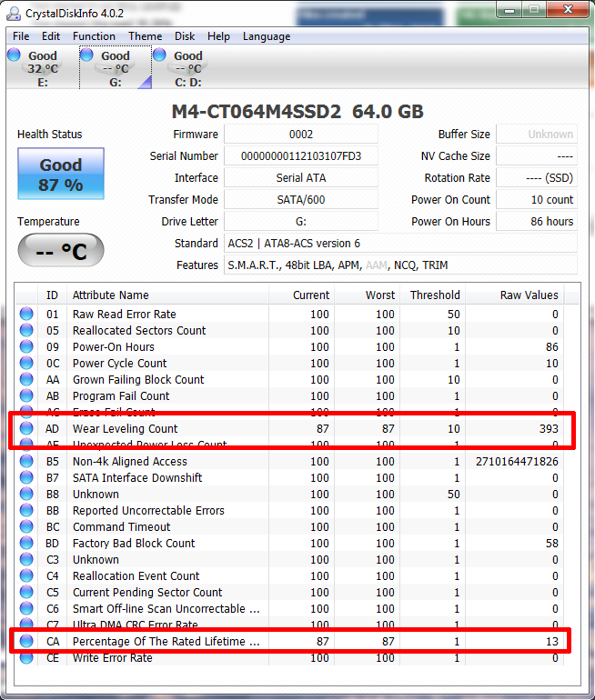Image resolution: width=595 pixels, height=700 pixels.
Task: Click the blue status orb for disk G:
Action: point(86,55)
